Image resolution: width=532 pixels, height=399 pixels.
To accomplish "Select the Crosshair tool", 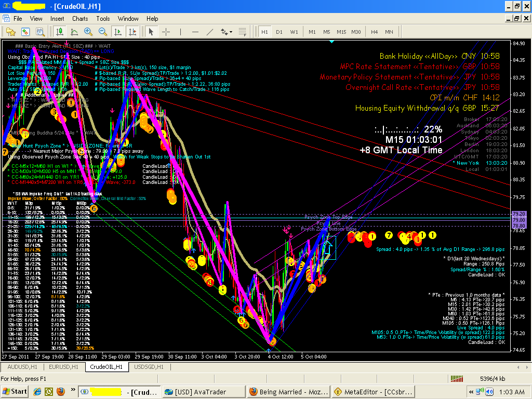I will pos(166,32).
